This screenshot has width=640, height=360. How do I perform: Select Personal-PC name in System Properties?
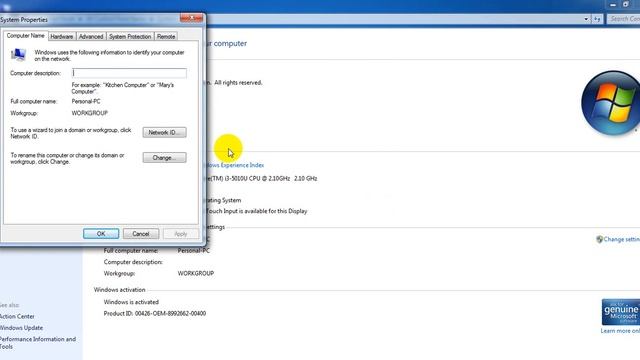coord(86,101)
